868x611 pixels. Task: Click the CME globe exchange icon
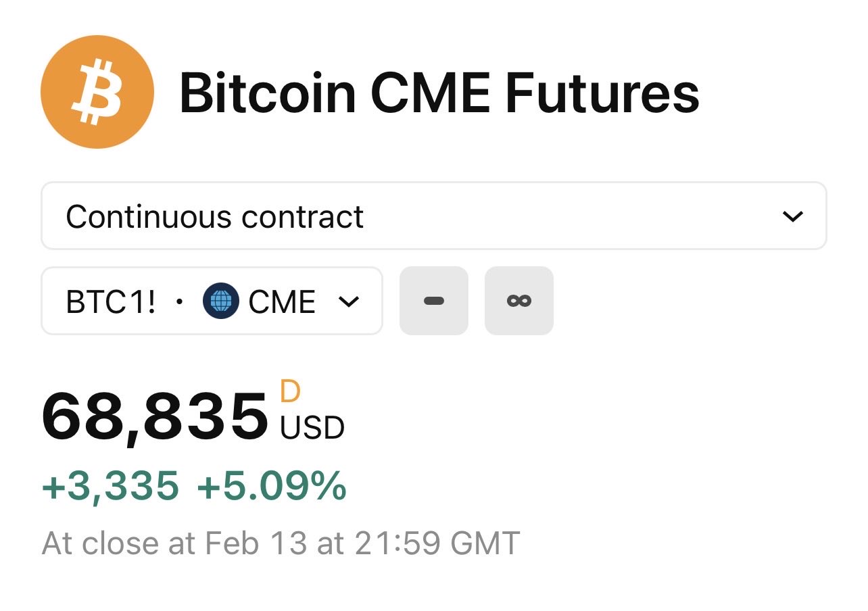(x=220, y=301)
